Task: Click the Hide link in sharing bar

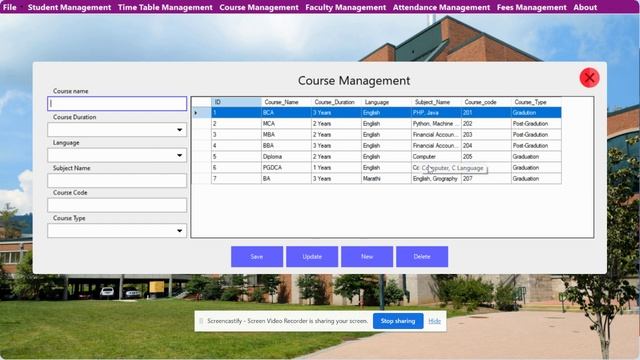Action: click(434, 321)
